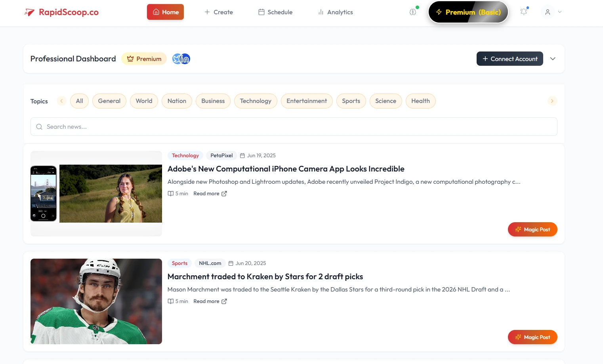Focus the Search news field
The height and width of the screenshot is (364, 603).
click(x=294, y=127)
